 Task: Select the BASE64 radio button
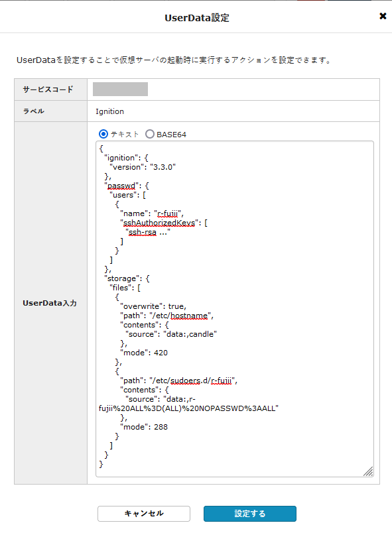pyautogui.click(x=151, y=135)
